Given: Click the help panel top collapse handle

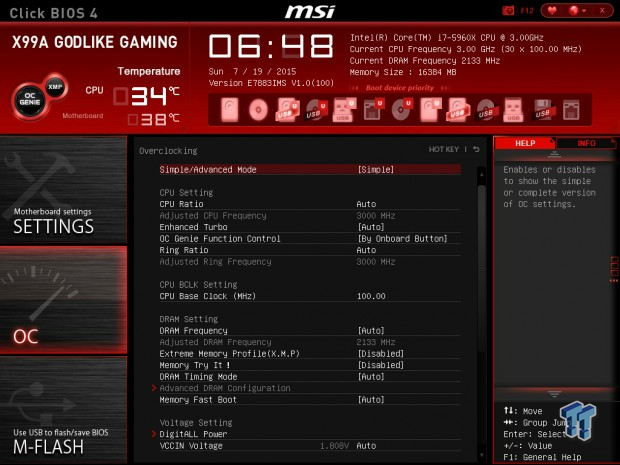Looking at the screenshot, I should point(554,155).
